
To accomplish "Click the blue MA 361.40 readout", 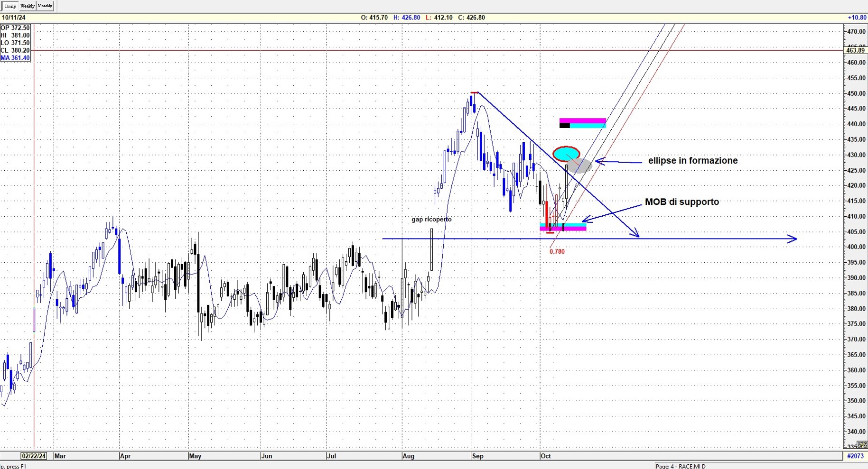I will coord(15,58).
